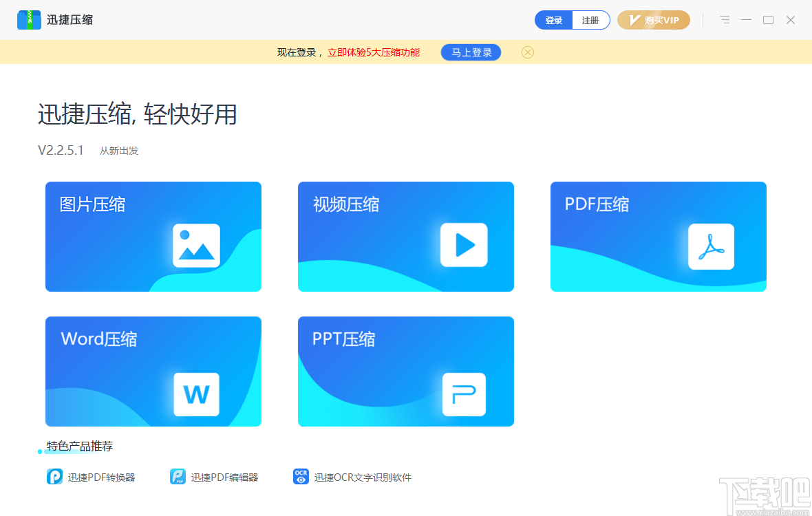Click the 立即体验5大压缩功能 link
The width and height of the screenshot is (812, 516).
tap(375, 52)
